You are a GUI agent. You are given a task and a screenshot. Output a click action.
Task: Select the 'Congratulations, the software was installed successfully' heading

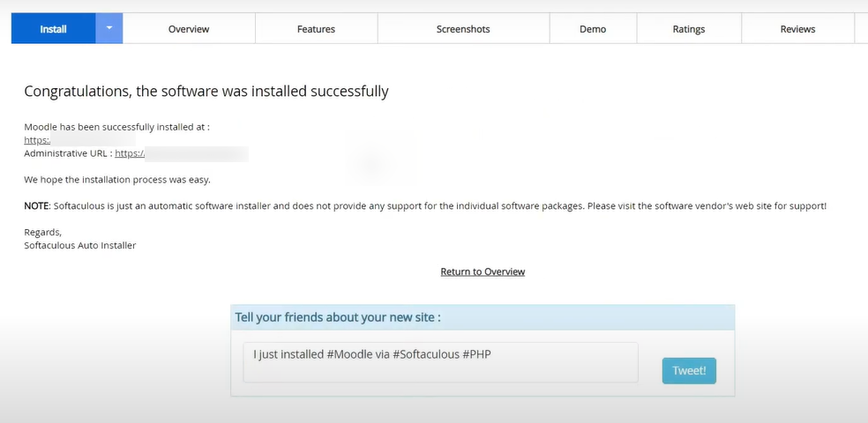[206, 92]
